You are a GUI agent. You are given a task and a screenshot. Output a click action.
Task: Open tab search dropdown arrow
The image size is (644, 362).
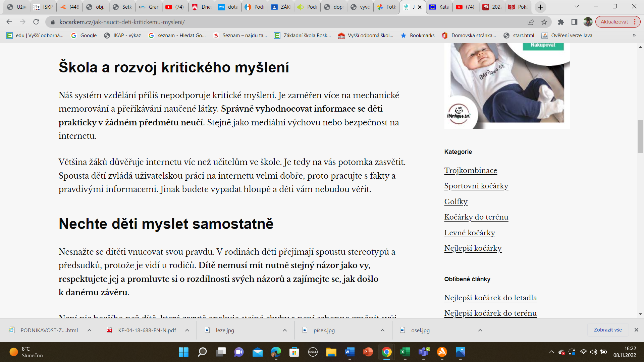[577, 6]
